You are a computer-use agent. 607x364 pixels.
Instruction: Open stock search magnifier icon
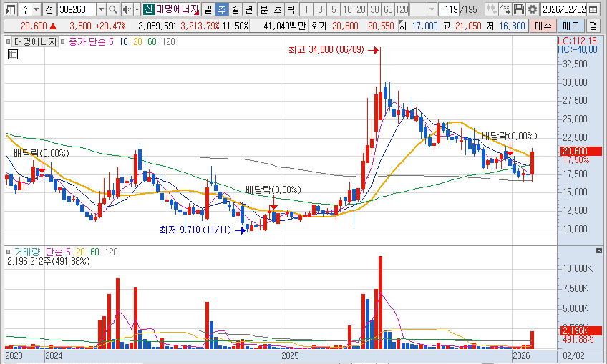pos(112,9)
